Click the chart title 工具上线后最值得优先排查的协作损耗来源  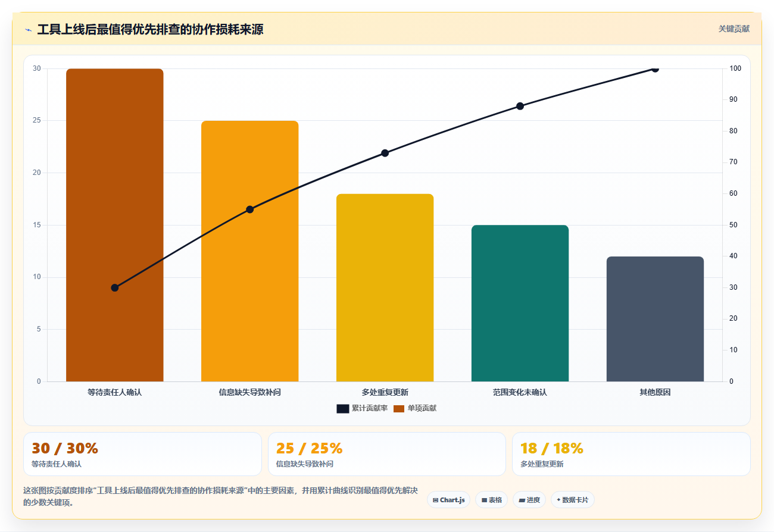coord(150,29)
